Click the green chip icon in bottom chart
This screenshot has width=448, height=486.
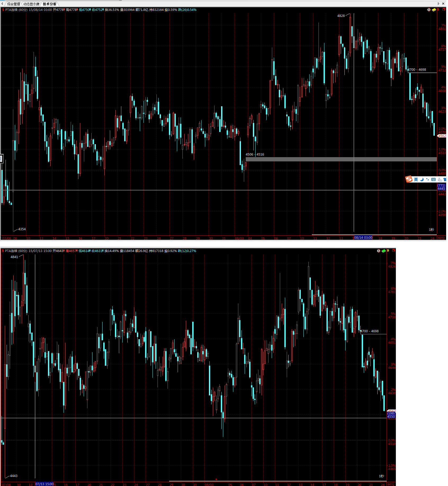click(x=383, y=251)
